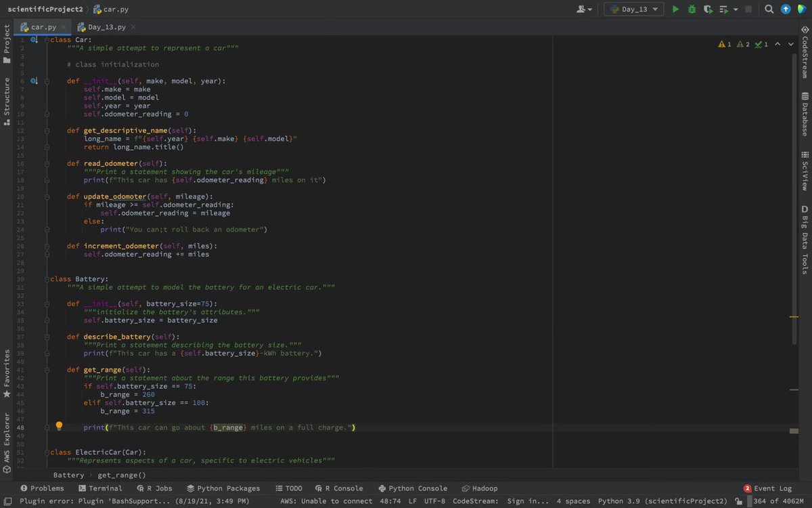Image resolution: width=812 pixels, height=508 pixels.
Task: Open the Event Log with 2 notifications
Action: coord(767,488)
